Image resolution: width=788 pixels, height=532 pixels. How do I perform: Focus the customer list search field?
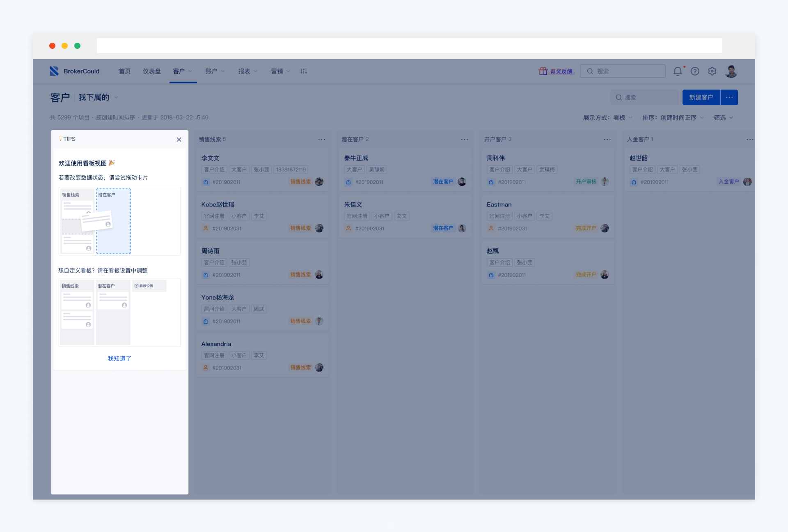pos(644,97)
